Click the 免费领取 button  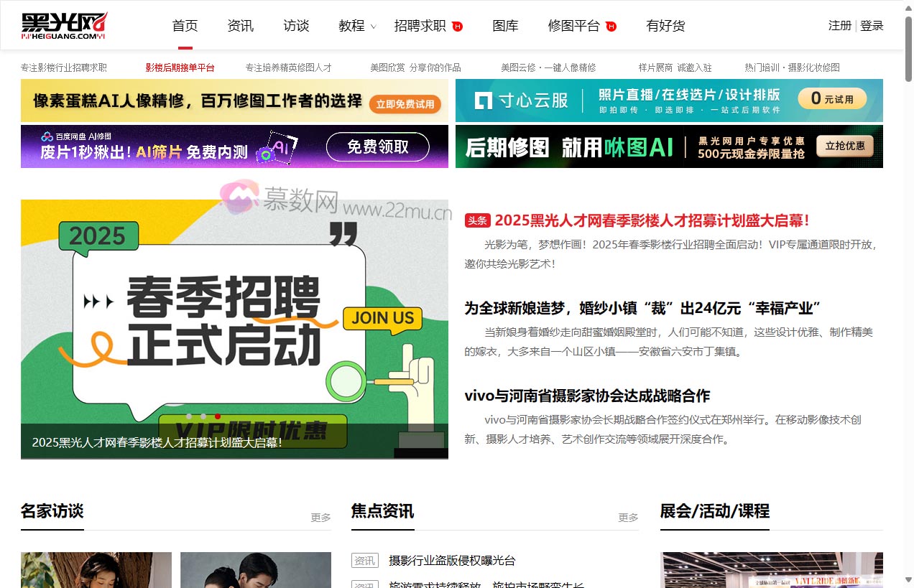click(379, 146)
